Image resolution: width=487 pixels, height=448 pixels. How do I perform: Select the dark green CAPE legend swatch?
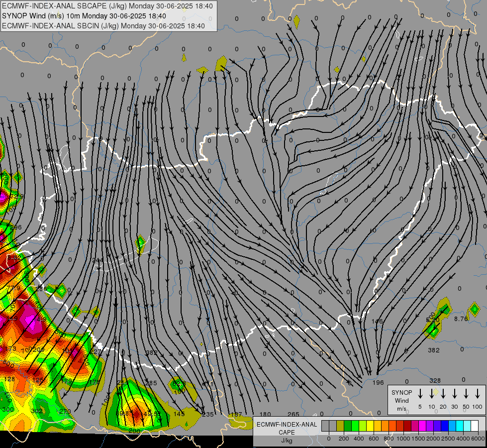point(348,426)
